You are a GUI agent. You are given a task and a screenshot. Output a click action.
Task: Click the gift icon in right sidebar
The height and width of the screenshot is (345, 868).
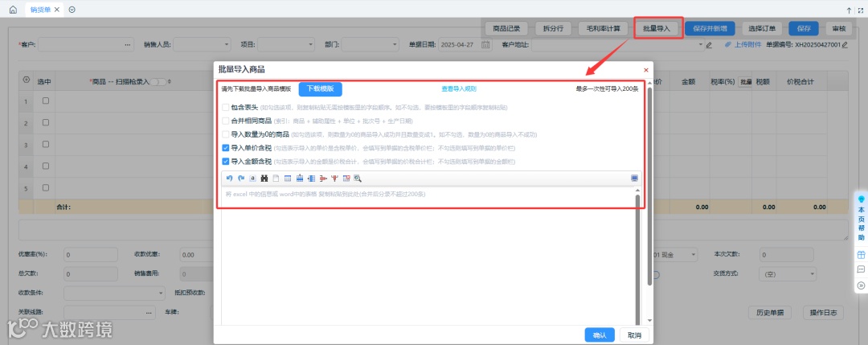861,255
